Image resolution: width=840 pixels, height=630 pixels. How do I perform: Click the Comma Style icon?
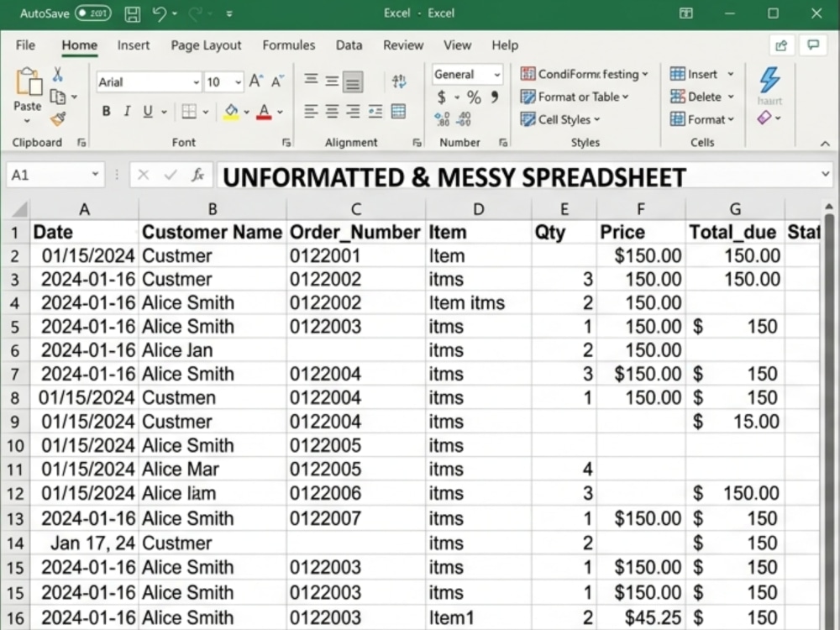click(x=495, y=97)
